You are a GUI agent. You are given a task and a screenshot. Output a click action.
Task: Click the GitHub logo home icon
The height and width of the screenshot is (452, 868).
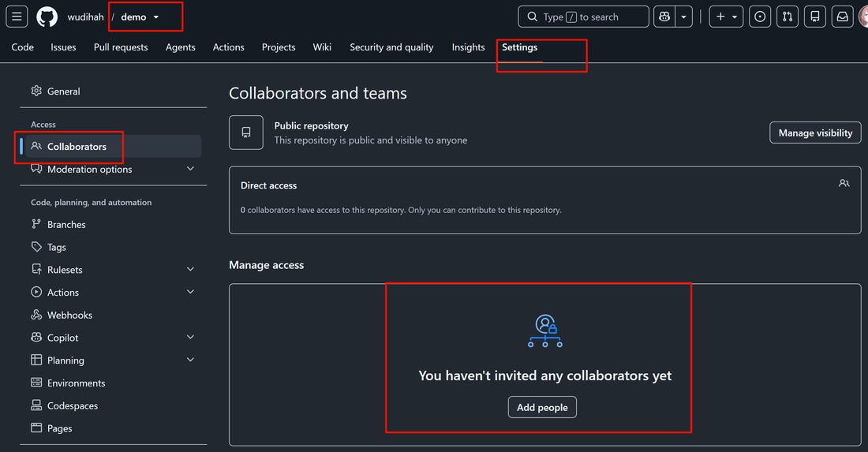[x=47, y=17]
